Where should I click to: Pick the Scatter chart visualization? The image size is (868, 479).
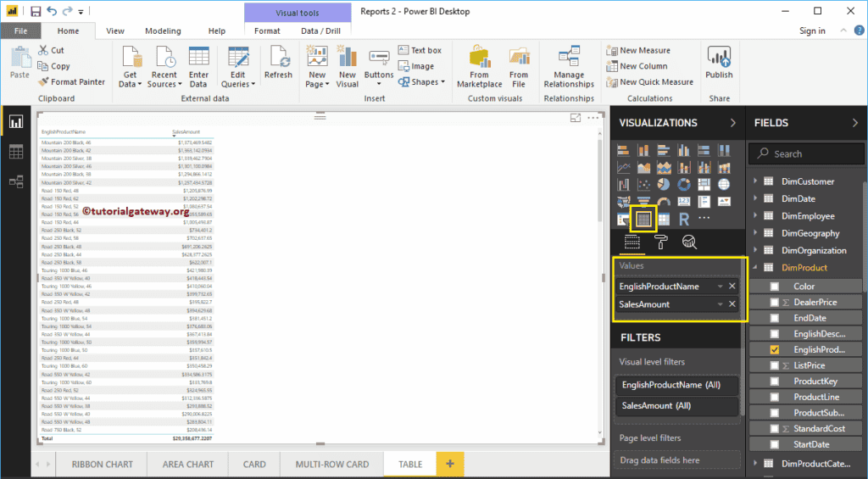tap(643, 185)
